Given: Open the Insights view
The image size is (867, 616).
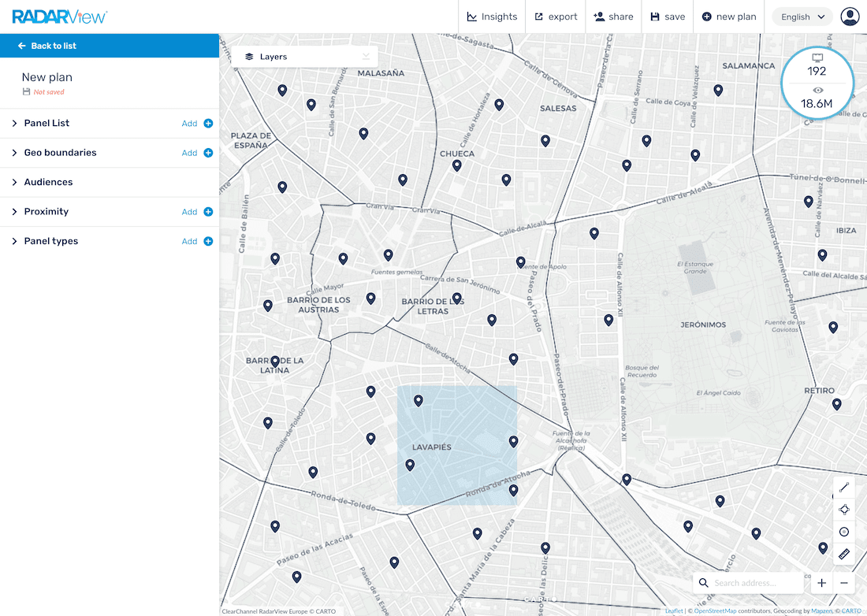Looking at the screenshot, I should tap(492, 16).
